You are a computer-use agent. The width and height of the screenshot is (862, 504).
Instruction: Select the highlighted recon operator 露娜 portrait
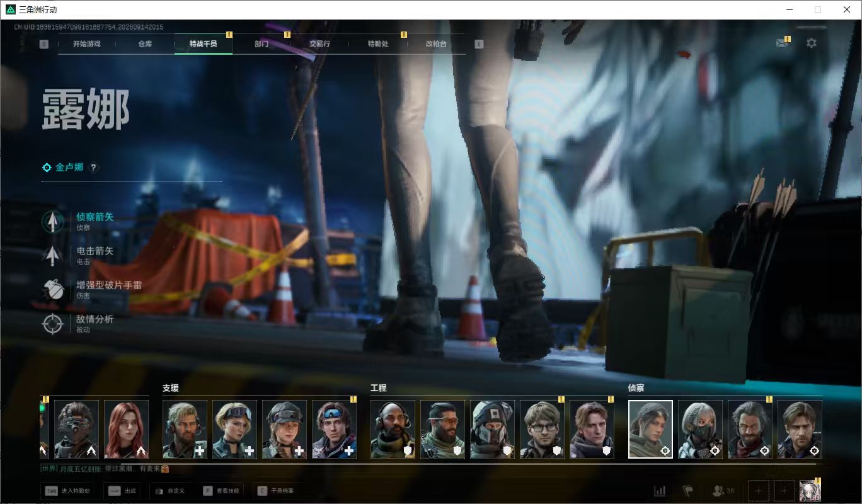tap(650, 429)
